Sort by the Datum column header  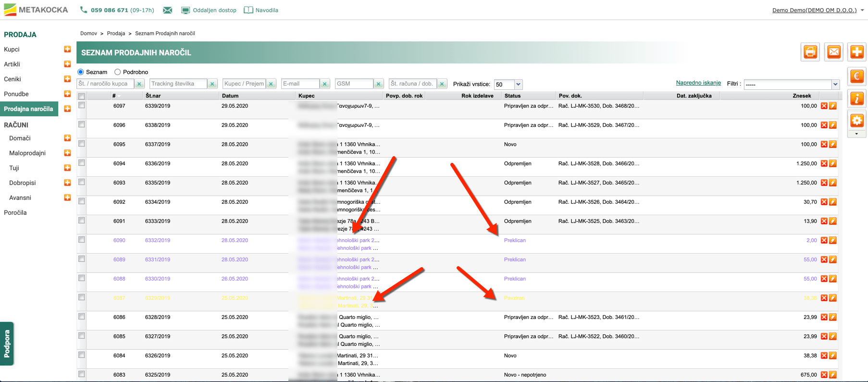[230, 96]
